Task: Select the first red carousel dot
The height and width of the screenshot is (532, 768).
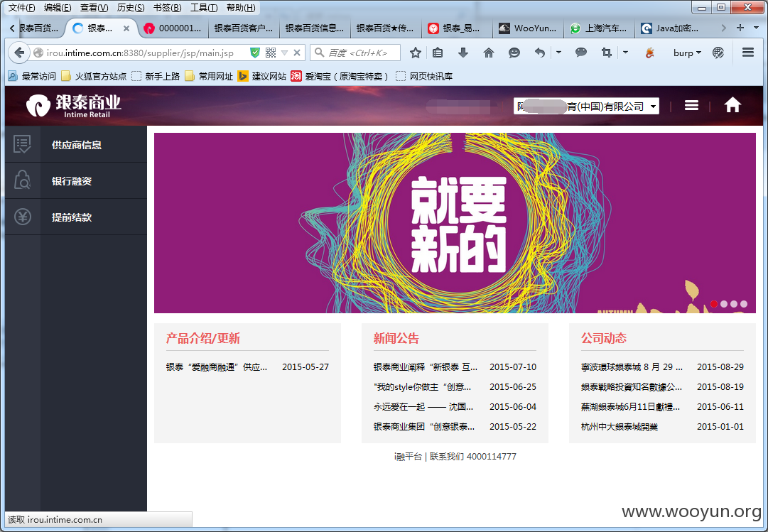Action: 713,304
